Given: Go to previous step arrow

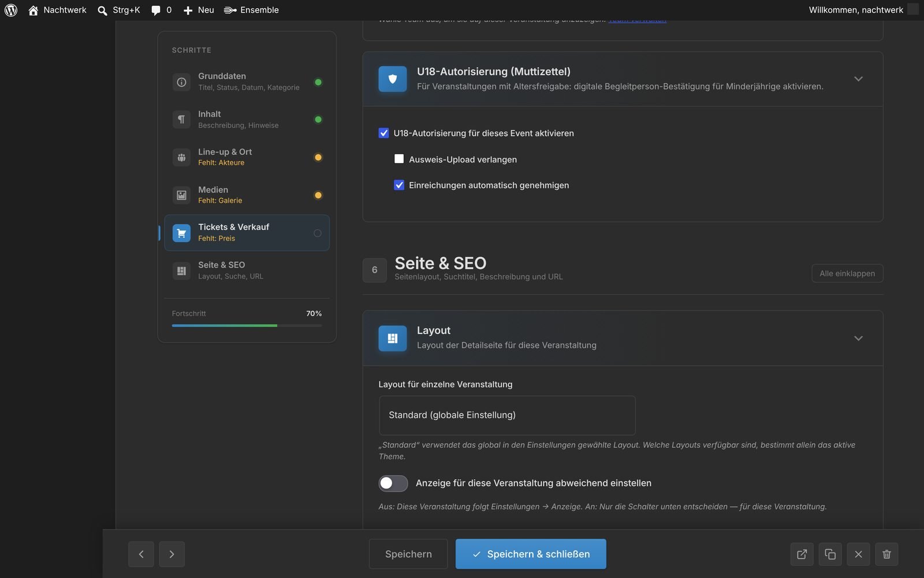Looking at the screenshot, I should (x=141, y=554).
